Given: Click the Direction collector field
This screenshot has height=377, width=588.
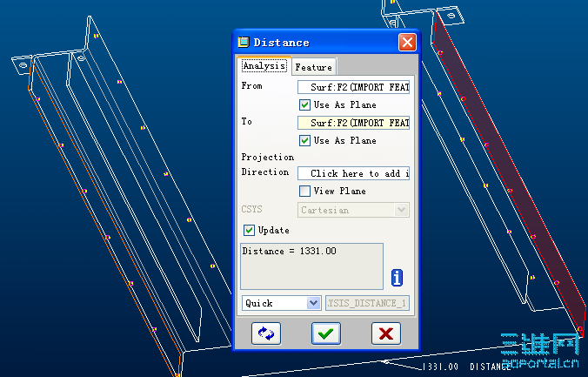Looking at the screenshot, I should 353,173.
